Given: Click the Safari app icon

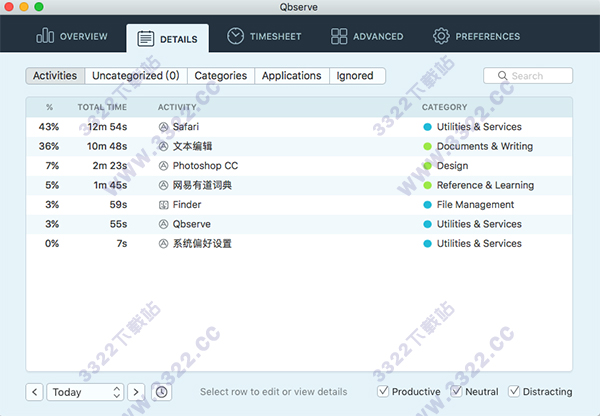Looking at the screenshot, I should 163,127.
